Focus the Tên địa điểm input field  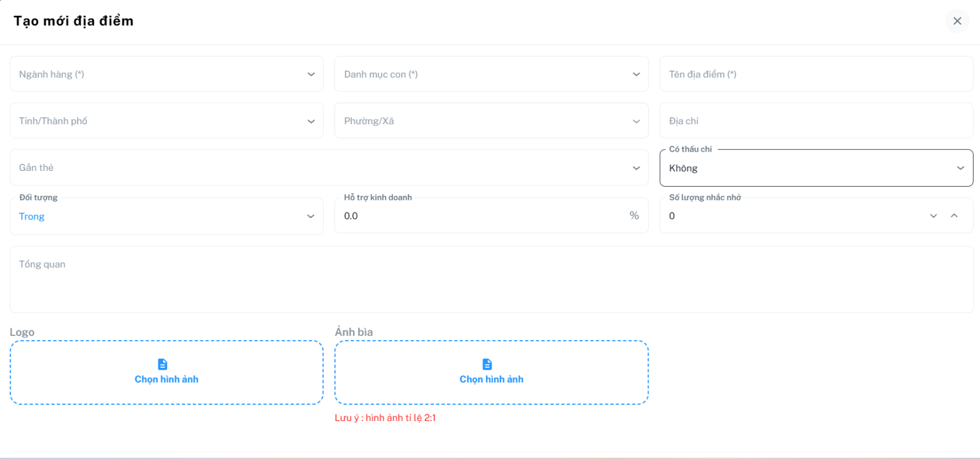coord(815,74)
